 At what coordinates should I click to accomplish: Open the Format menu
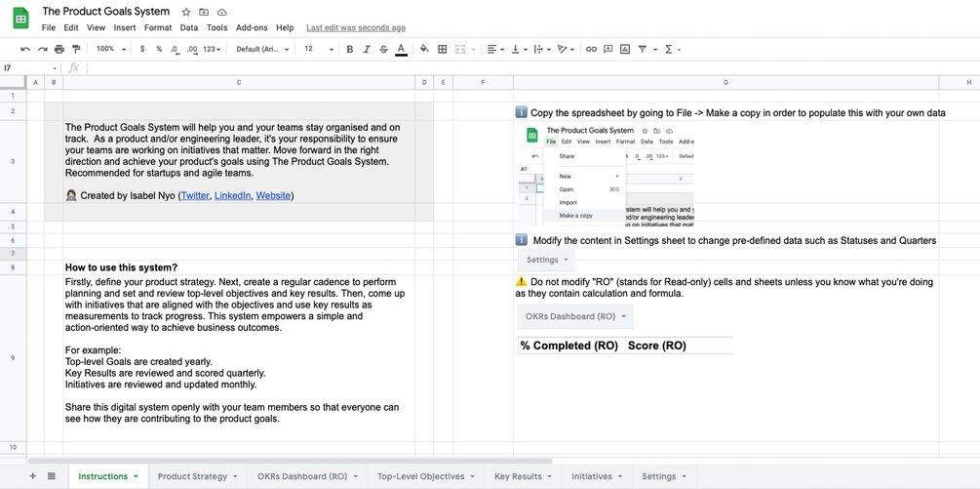coord(158,27)
